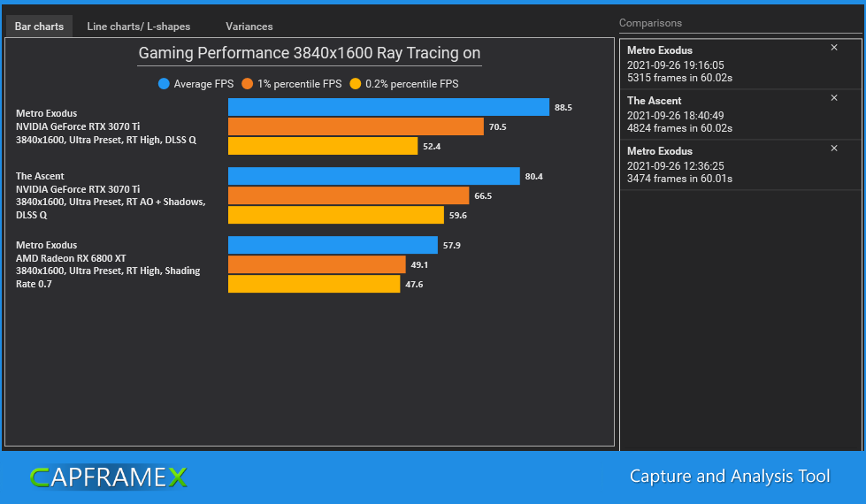The width and height of the screenshot is (866, 504).
Task: Remove The Ascent comparison entry
Action: coord(834,98)
